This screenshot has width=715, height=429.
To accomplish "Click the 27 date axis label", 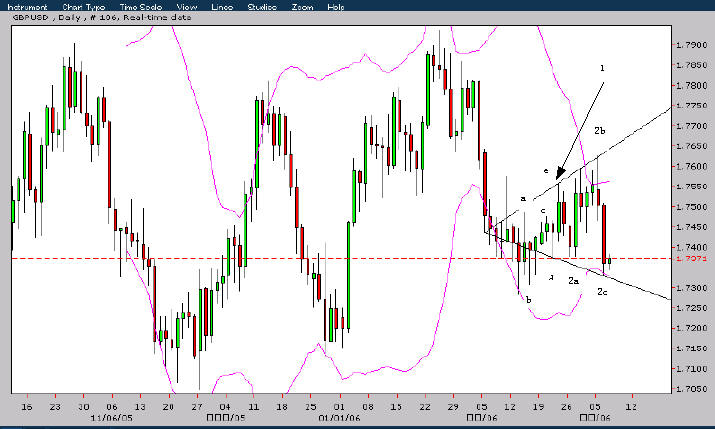I will [x=197, y=407].
